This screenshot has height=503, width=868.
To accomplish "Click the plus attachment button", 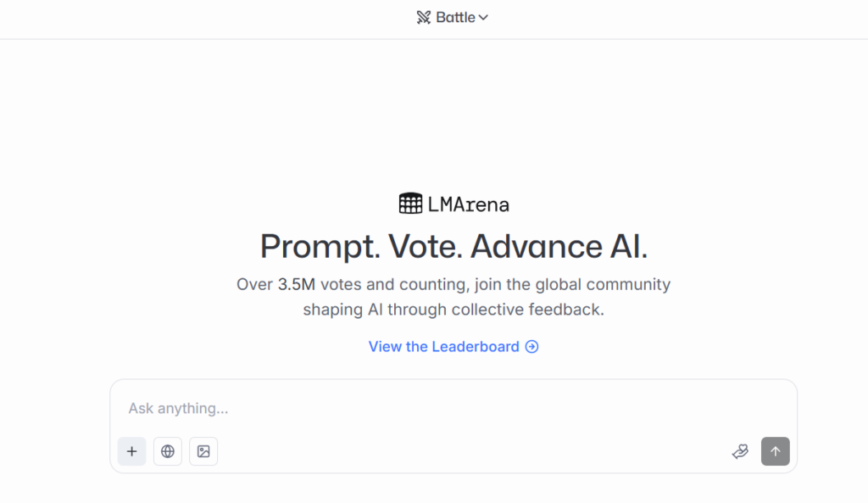I will pos(131,451).
